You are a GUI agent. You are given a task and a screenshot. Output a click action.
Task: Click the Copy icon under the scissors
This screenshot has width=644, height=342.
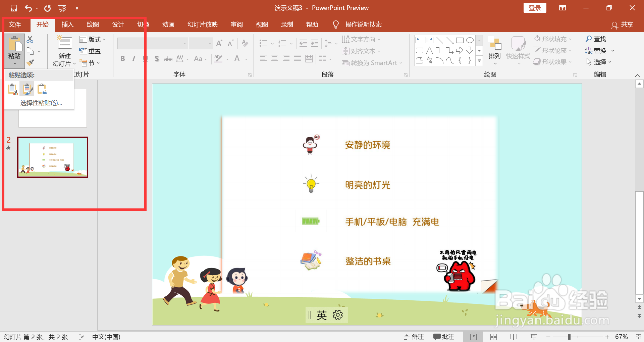(x=30, y=51)
